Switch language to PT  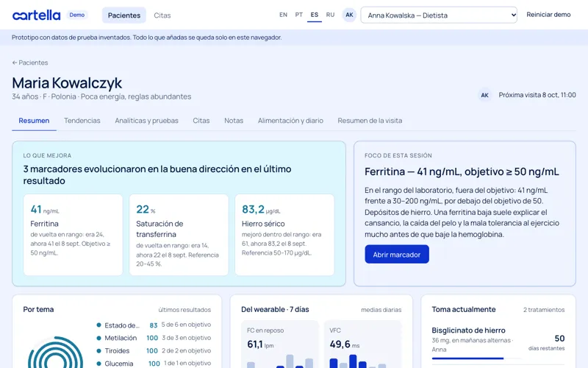(x=299, y=15)
